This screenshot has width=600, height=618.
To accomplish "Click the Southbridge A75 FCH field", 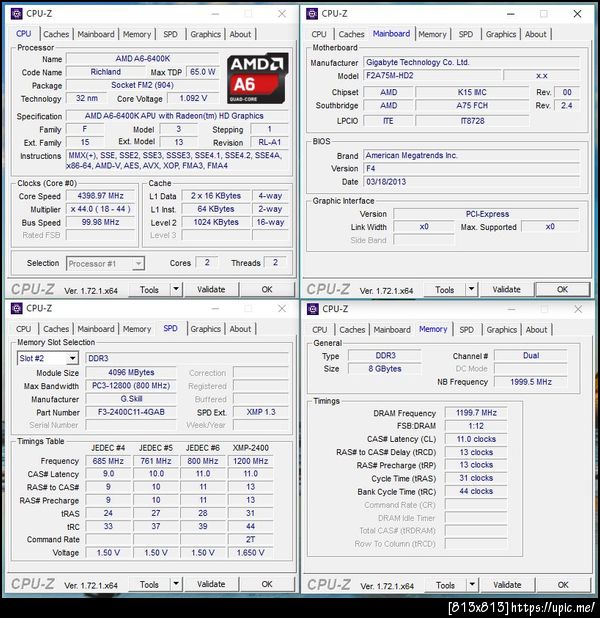I will click(x=472, y=106).
